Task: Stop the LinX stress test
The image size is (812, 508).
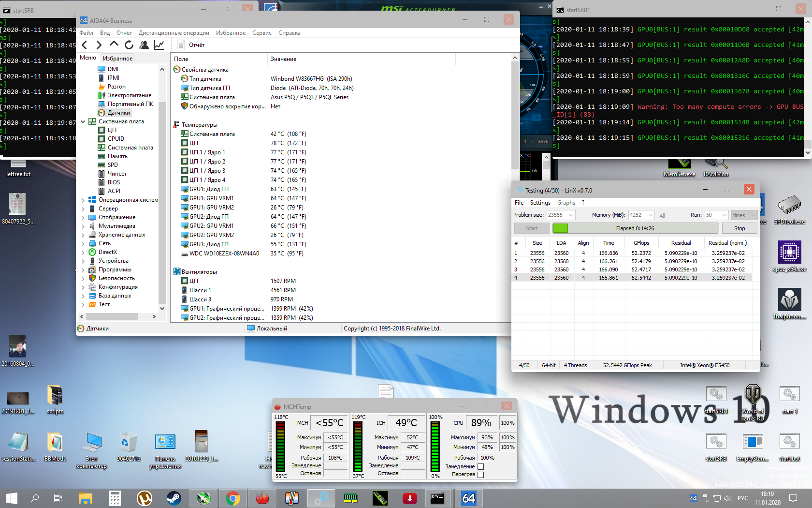Action: (x=739, y=228)
